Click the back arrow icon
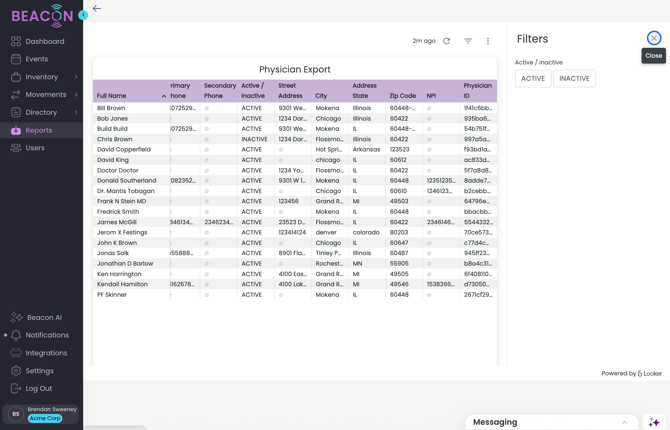This screenshot has width=670, height=430. 97,9
